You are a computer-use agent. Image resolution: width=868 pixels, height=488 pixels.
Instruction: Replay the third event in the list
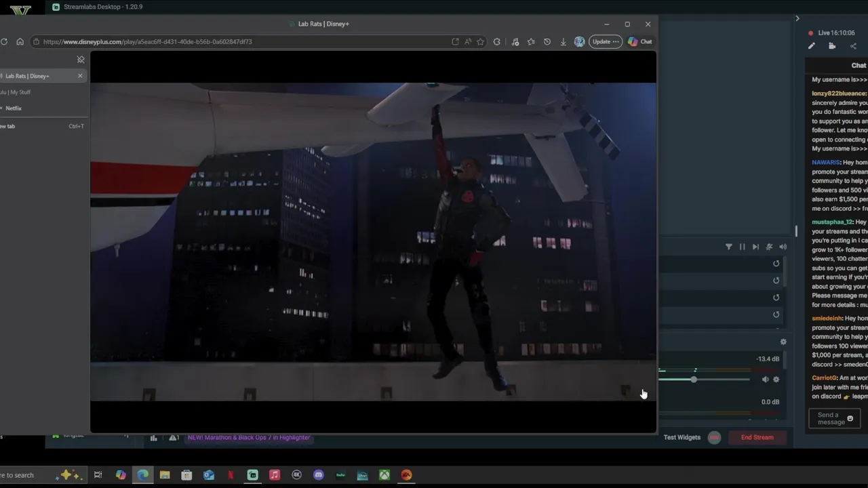[x=776, y=298]
